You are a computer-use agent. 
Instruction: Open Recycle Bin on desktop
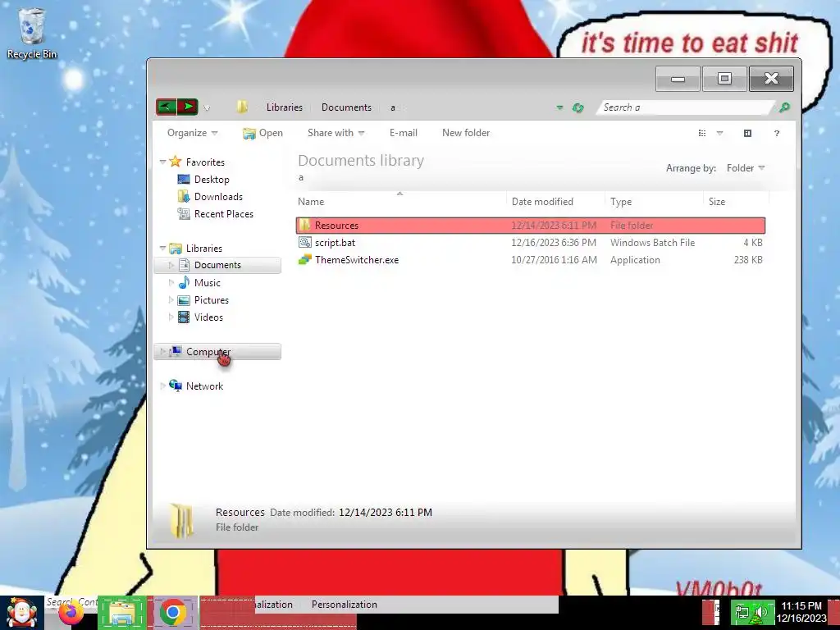click(x=32, y=34)
